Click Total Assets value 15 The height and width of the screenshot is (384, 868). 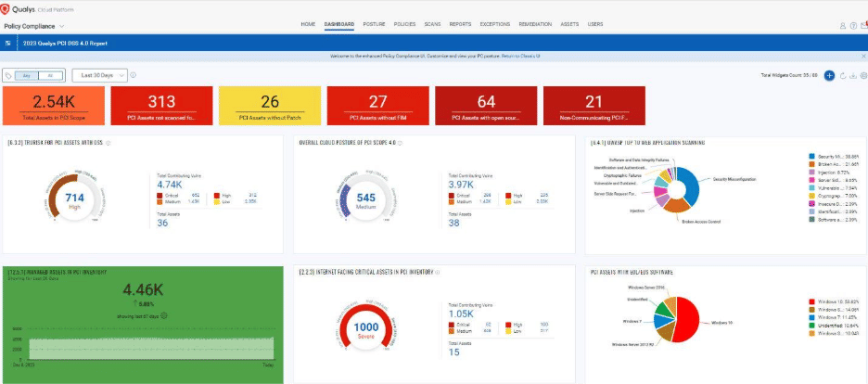coord(453,352)
